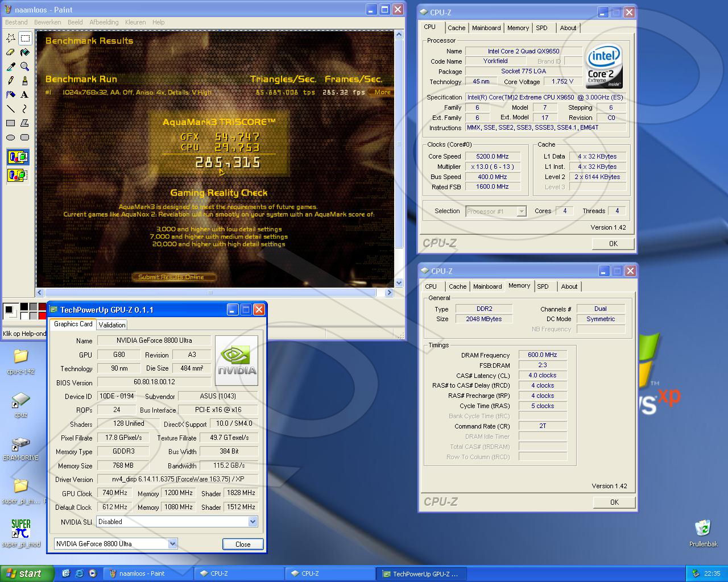728x582 pixels.
Task: Select the Free-Form Select tool in Paint
Action: (x=11, y=38)
